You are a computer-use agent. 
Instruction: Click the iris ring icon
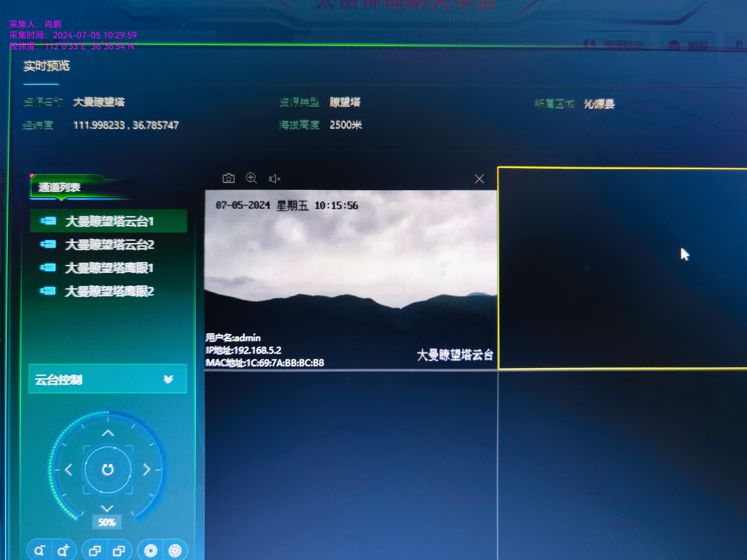point(151,551)
